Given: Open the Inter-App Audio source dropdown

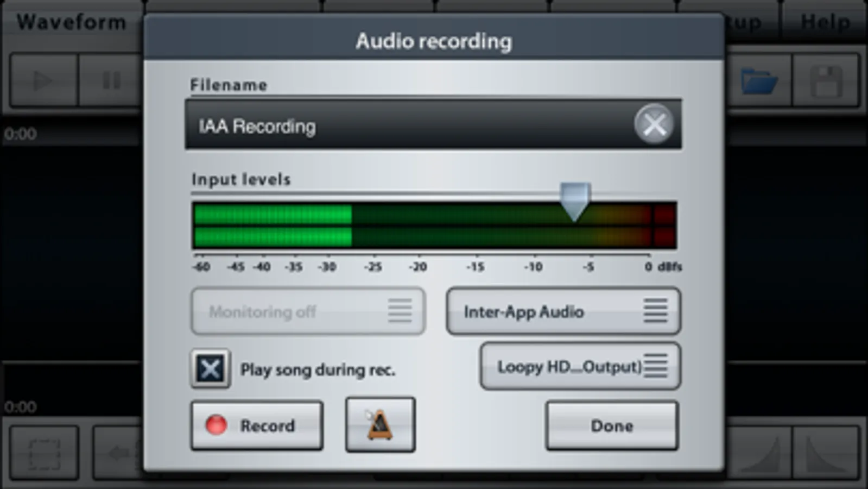Looking at the screenshot, I should [563, 311].
